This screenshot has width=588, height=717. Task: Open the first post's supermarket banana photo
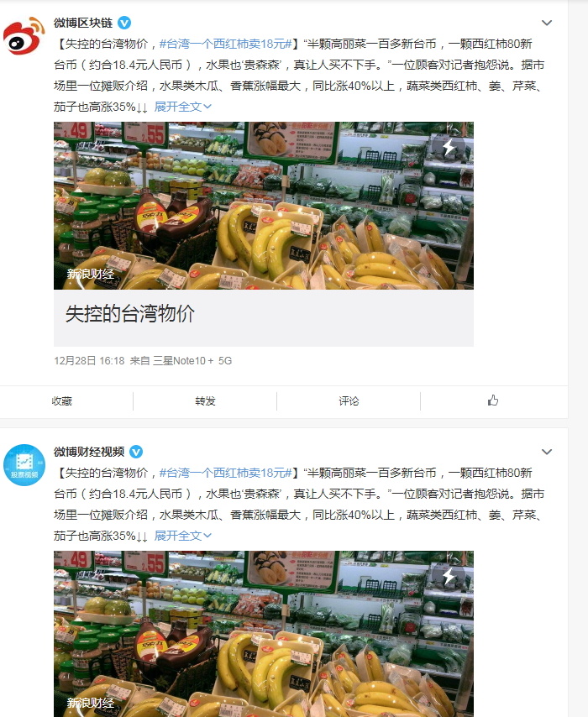click(x=264, y=206)
